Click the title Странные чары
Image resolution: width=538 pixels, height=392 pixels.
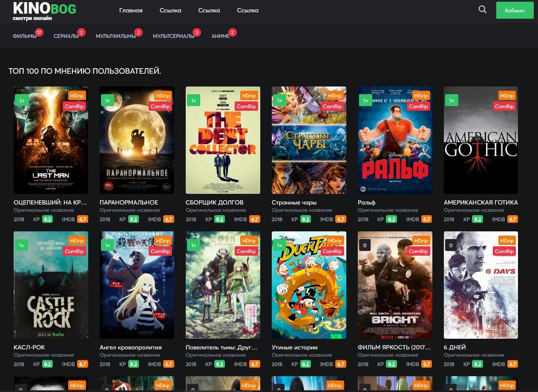click(x=294, y=202)
